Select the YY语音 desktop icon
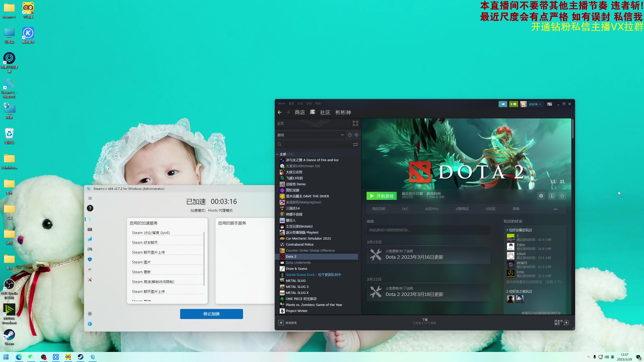The image size is (644, 362). click(28, 10)
